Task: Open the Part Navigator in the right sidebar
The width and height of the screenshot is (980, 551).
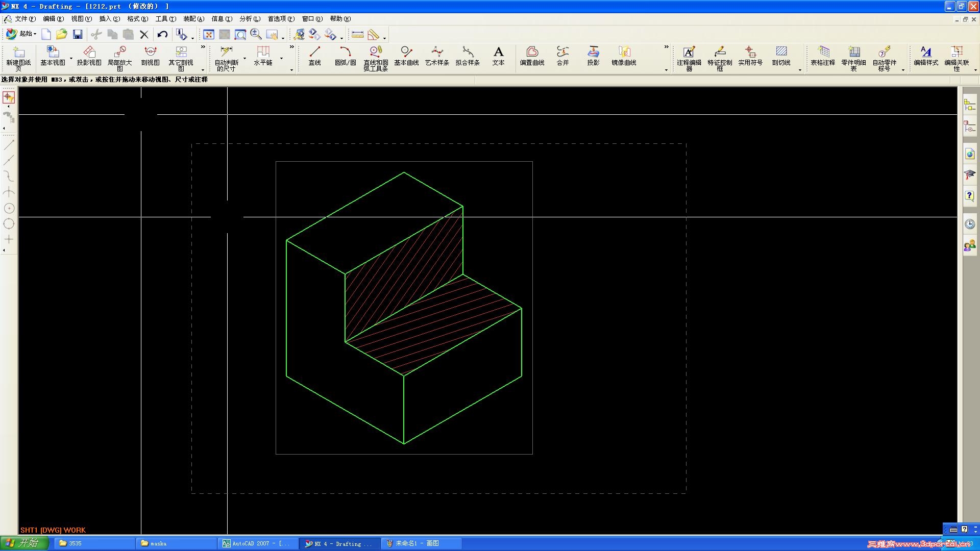Action: pos(969,127)
